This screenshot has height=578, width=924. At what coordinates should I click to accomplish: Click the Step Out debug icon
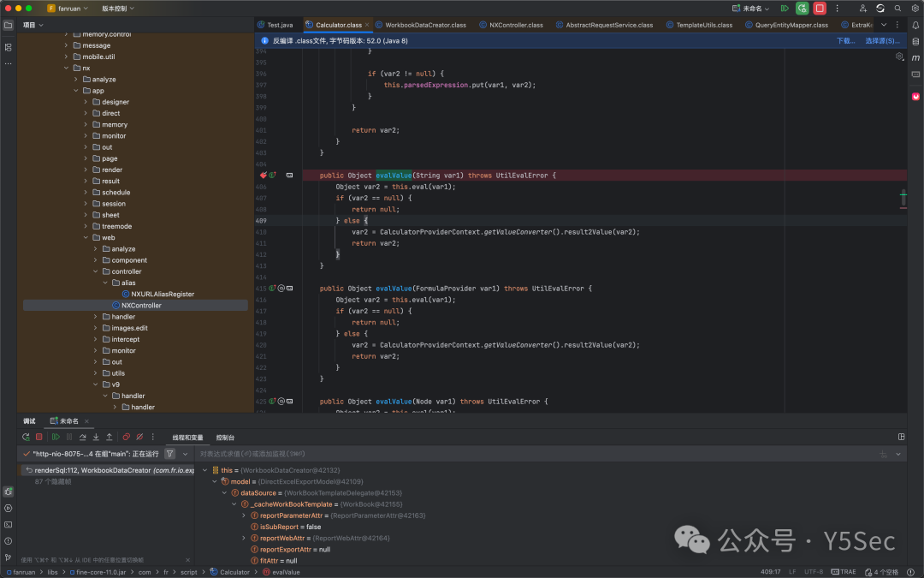(109, 437)
